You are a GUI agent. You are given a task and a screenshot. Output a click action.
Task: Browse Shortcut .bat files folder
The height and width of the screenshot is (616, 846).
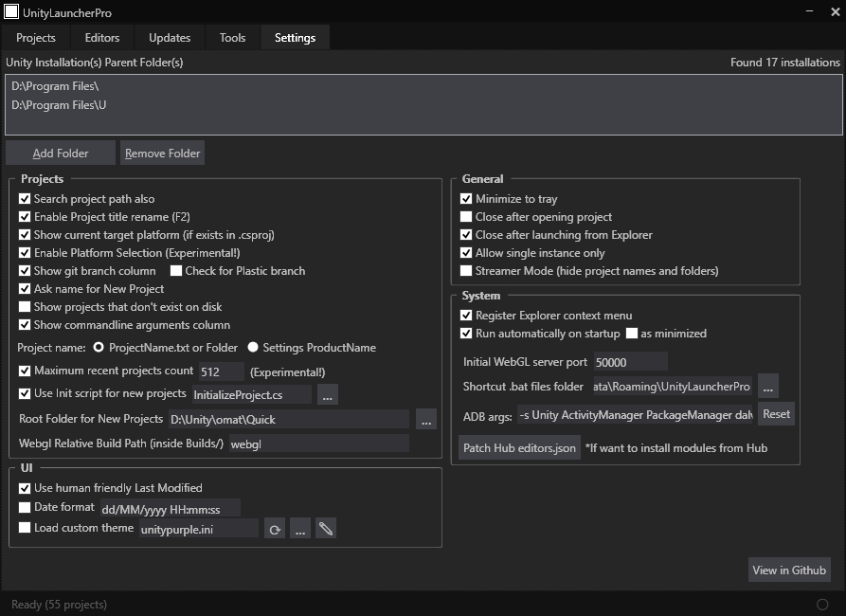click(x=767, y=387)
